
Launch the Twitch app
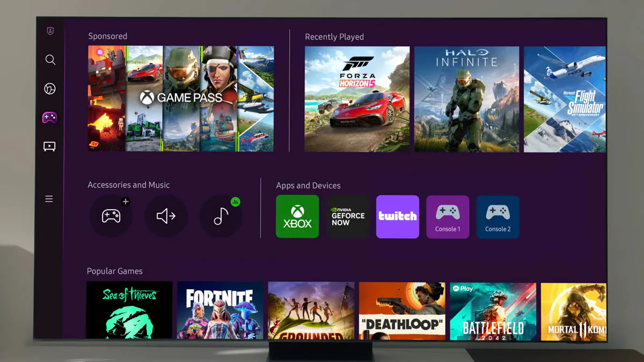[397, 217]
